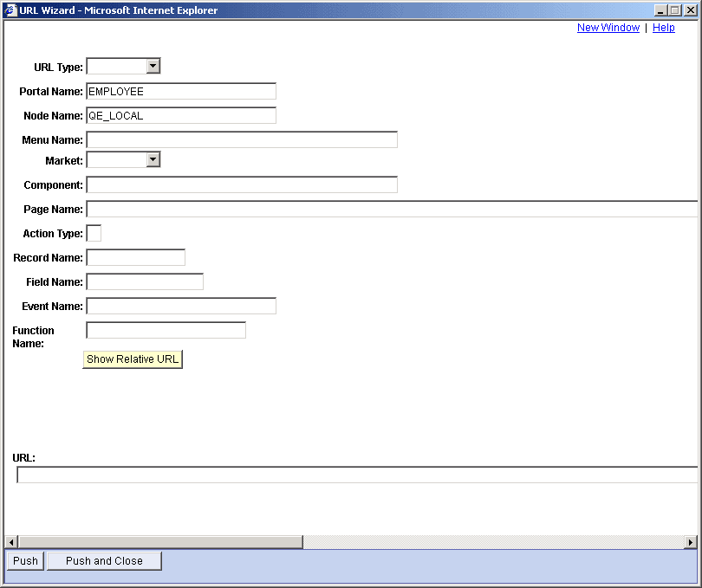Screen dimensions: 702x588
Task: Expand the URL Type selection list
Action: 153,66
